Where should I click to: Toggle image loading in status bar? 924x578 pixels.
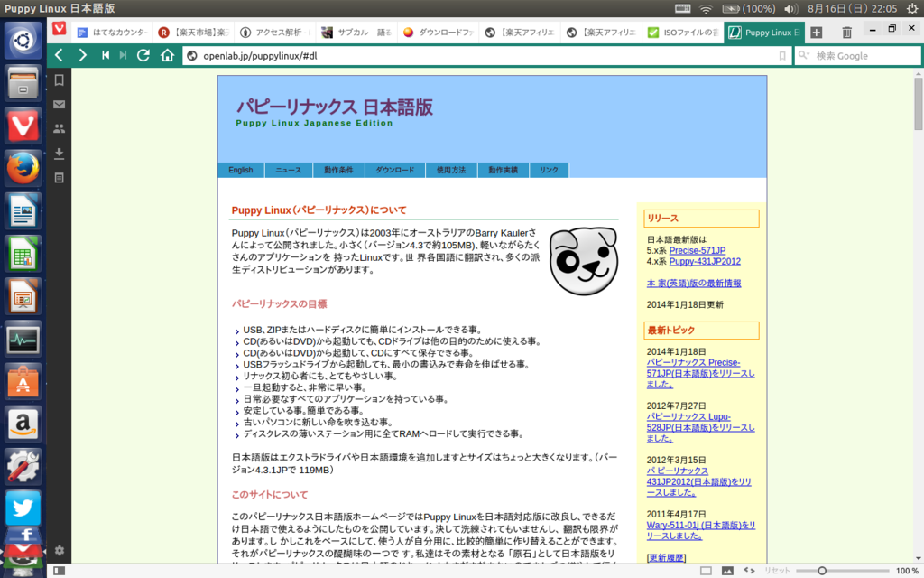(x=727, y=571)
